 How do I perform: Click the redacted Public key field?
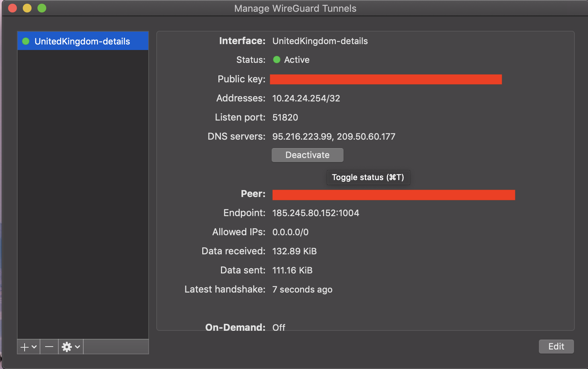[386, 79]
